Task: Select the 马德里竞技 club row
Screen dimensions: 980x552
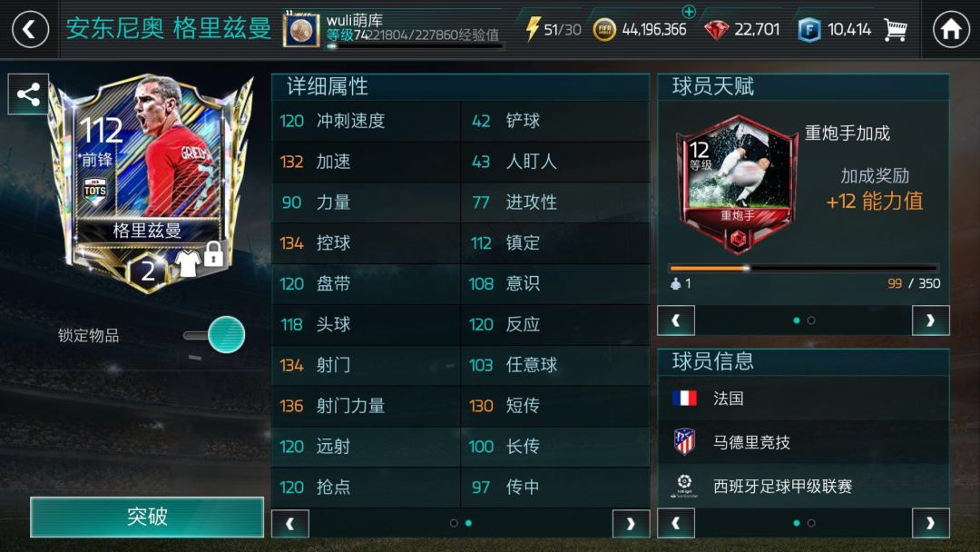Action: pyautogui.click(x=803, y=442)
